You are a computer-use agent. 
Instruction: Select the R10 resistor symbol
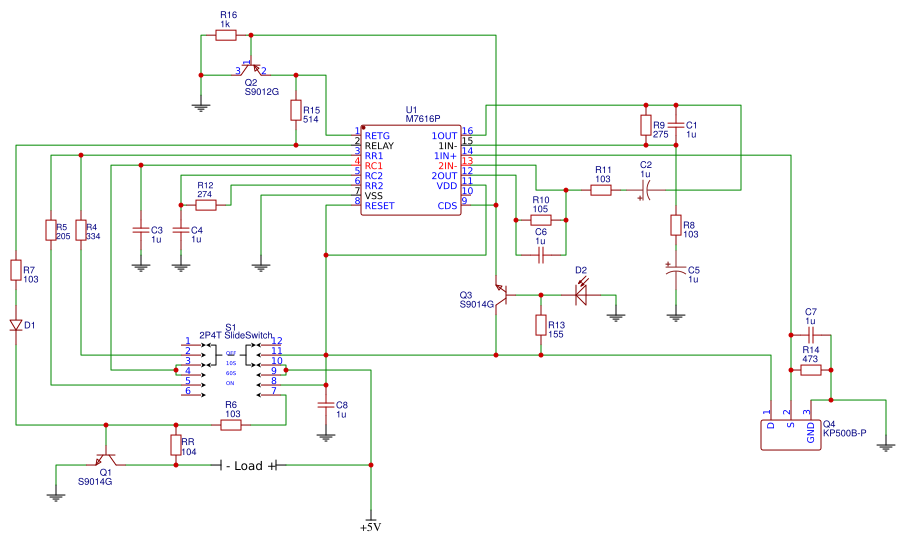541,220
